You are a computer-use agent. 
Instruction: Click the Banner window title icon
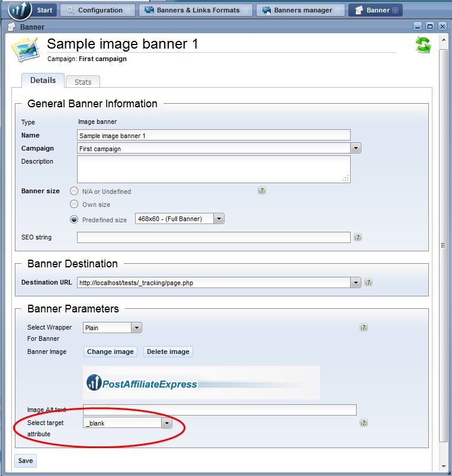pos(11,27)
